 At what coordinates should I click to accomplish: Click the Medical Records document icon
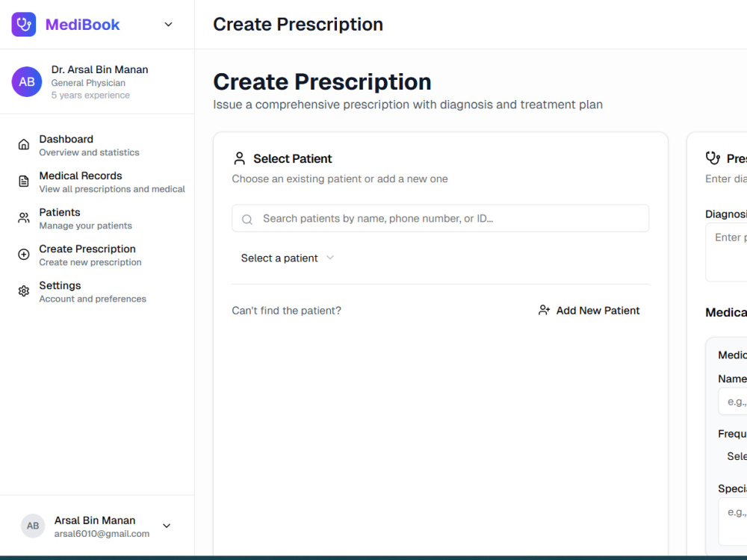click(x=24, y=181)
